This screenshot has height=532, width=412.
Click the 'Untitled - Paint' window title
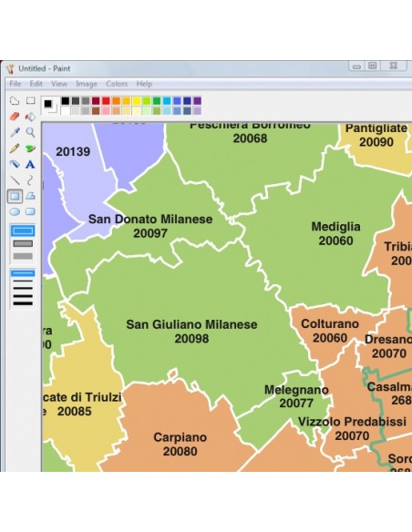point(44,68)
